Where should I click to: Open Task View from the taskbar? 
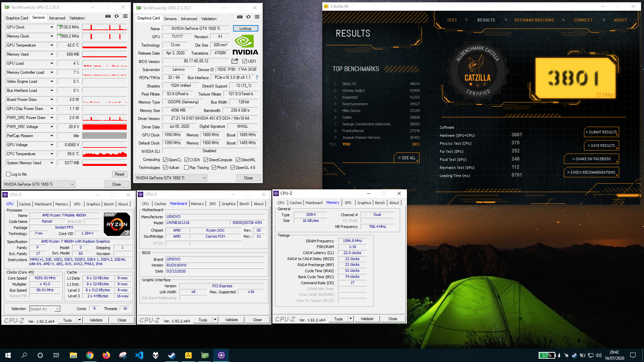(x=56, y=355)
